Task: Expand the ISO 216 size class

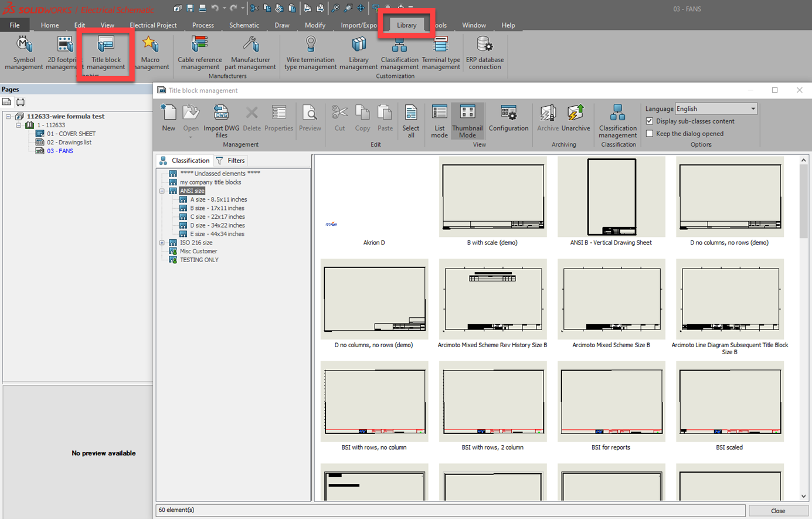Action: (x=162, y=243)
